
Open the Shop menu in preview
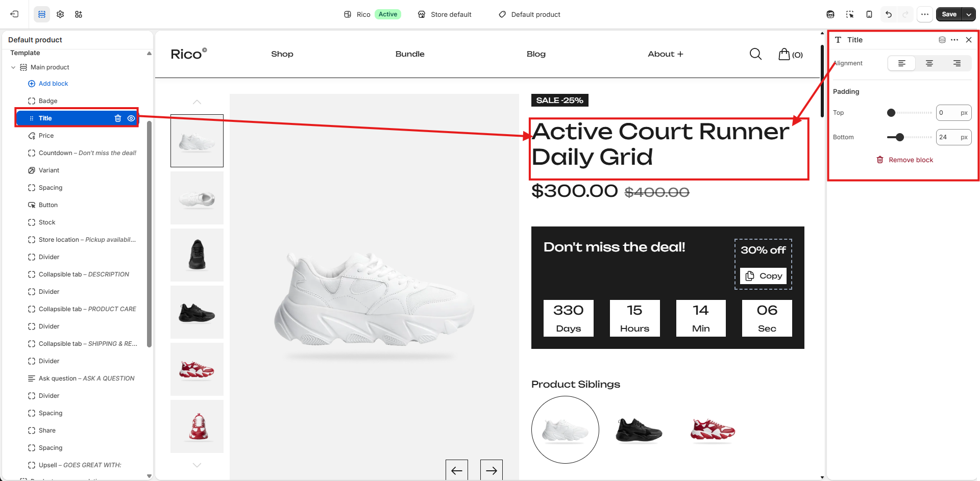[282, 54]
